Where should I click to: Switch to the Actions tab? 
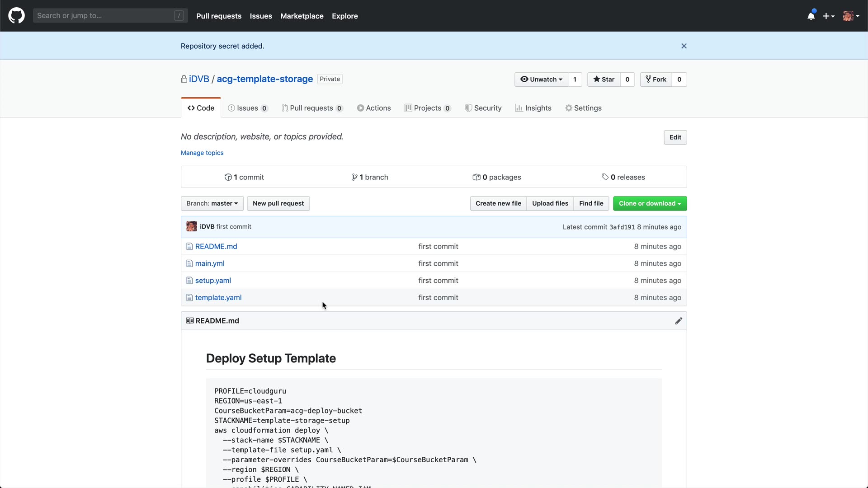pyautogui.click(x=374, y=108)
